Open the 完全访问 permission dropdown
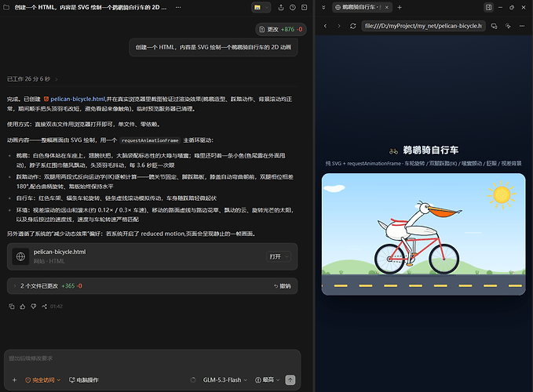 click(43, 379)
